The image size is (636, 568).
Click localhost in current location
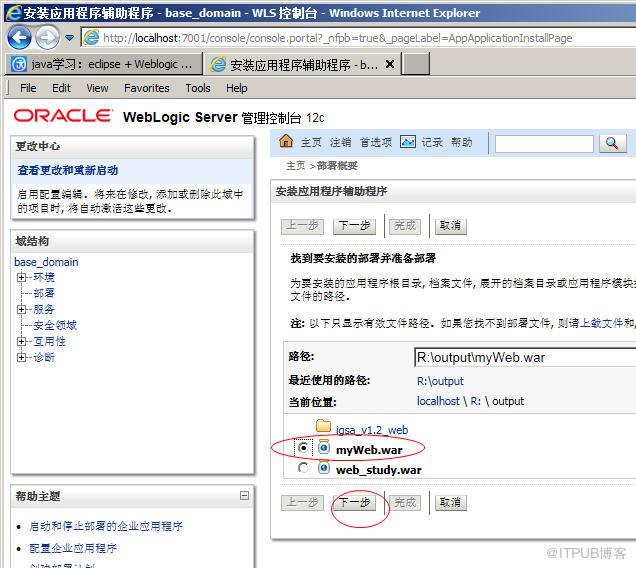(438, 401)
